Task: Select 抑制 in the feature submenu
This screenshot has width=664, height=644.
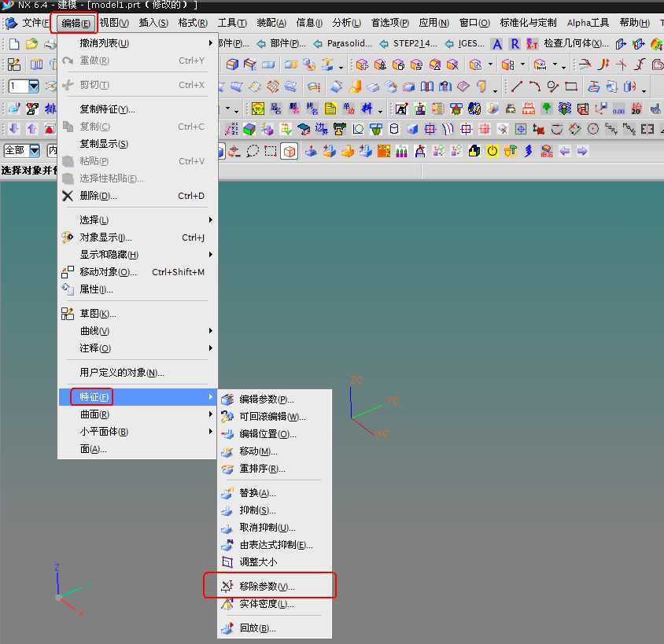Action: 275,510
